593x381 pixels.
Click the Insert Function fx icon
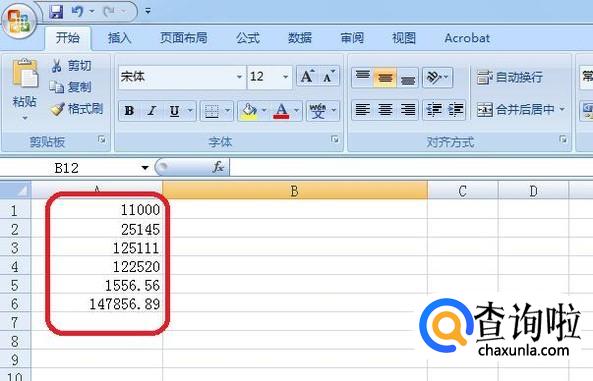click(218, 167)
